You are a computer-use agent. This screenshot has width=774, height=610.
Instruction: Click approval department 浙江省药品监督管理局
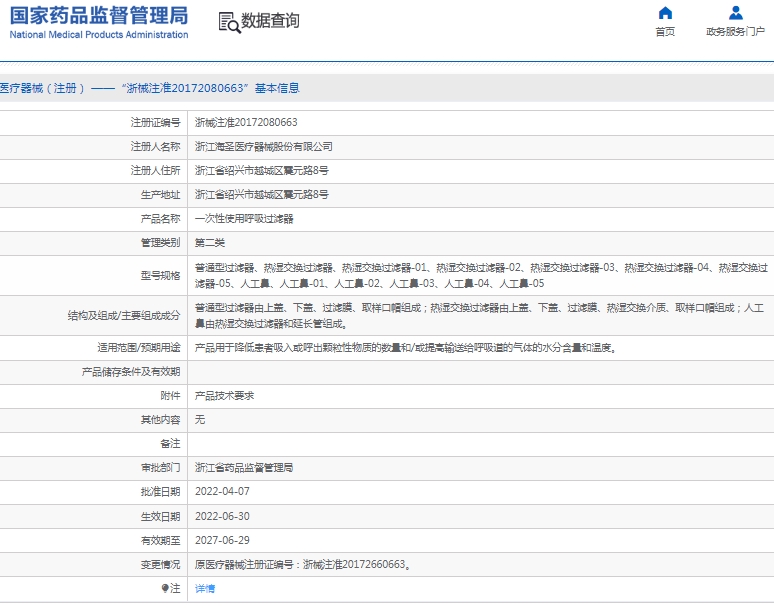coord(244,467)
